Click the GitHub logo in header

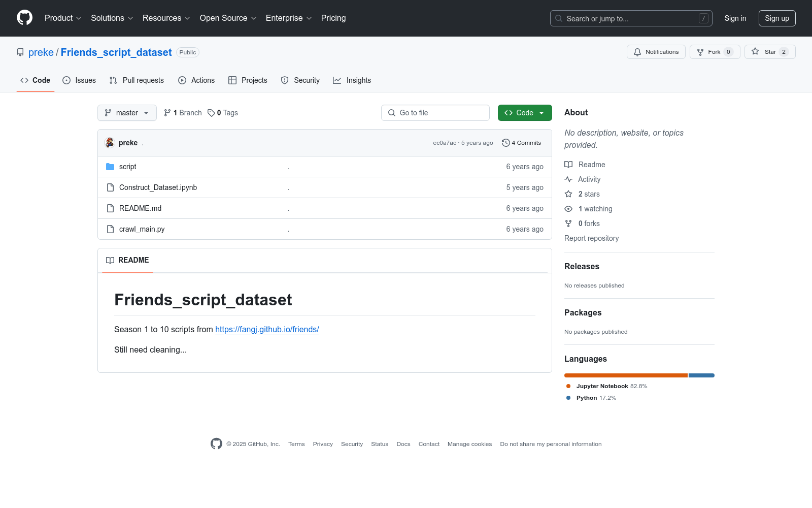tap(24, 18)
